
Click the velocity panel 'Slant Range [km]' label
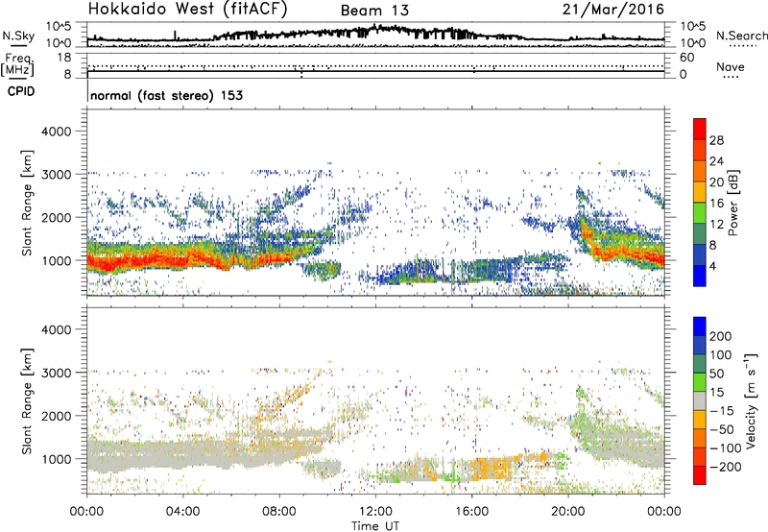tap(27, 401)
